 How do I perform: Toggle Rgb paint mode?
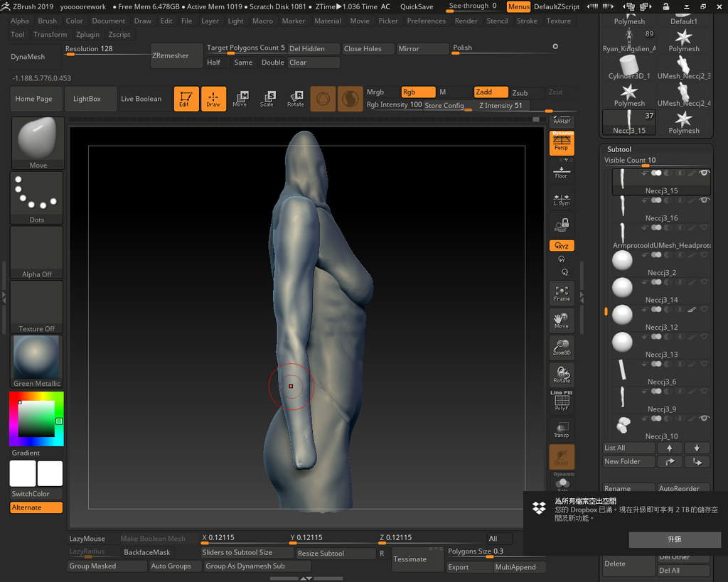point(418,92)
